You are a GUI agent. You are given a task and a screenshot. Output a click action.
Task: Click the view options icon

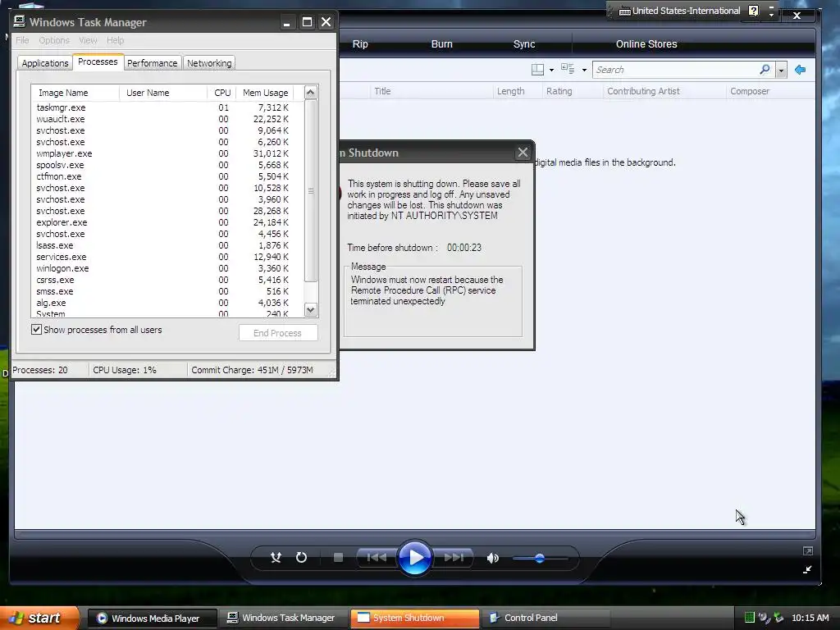[x=568, y=69]
